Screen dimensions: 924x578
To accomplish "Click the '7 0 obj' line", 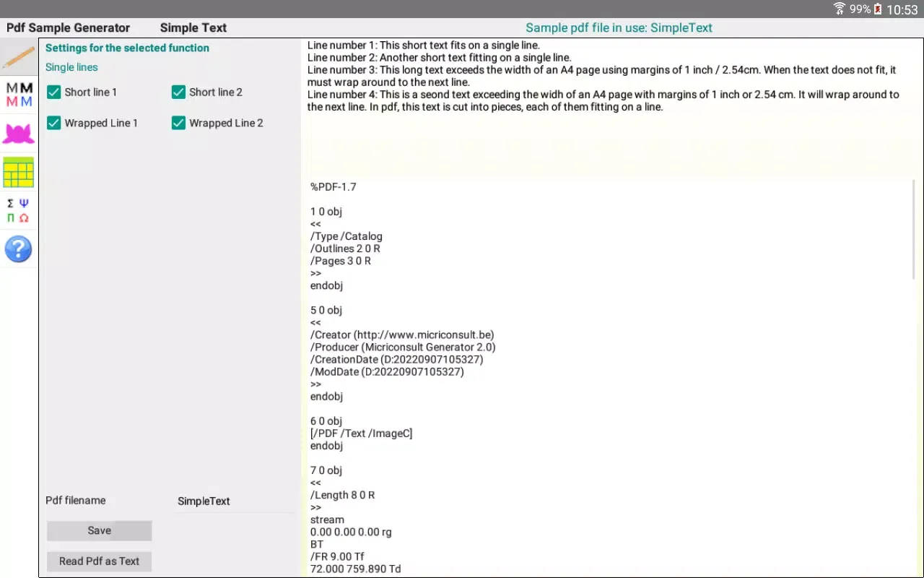I will [x=326, y=470].
